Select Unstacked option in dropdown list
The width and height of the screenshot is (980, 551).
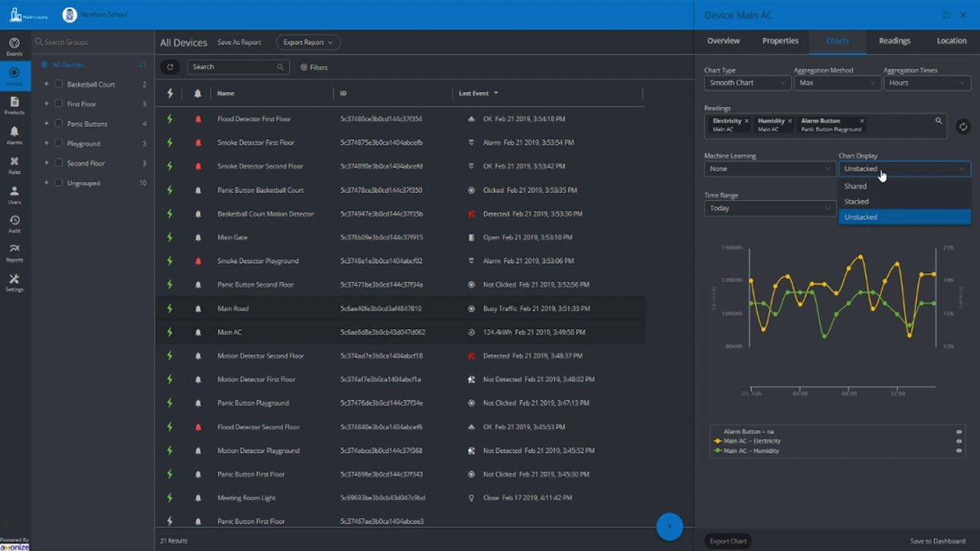point(904,217)
